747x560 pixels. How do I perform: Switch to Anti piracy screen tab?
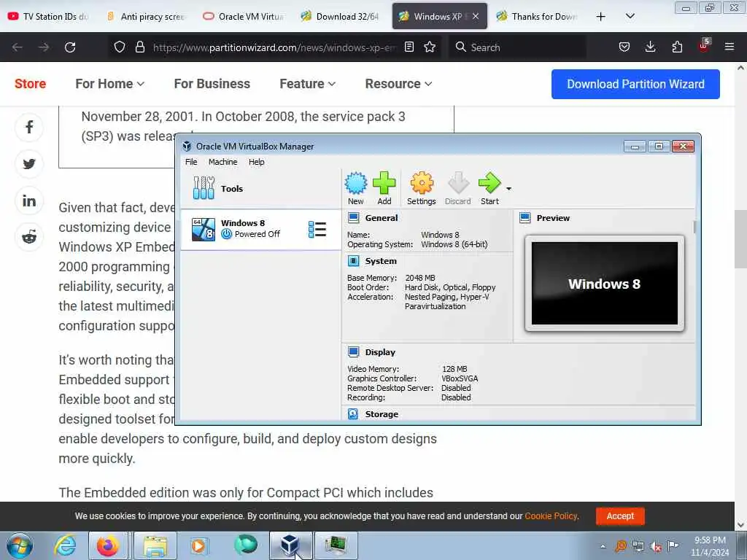tap(146, 16)
